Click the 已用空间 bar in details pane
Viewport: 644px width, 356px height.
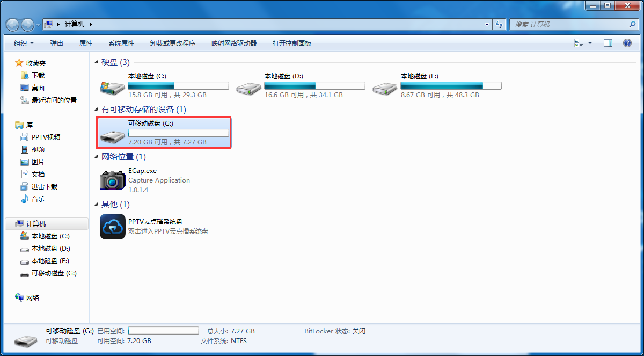click(163, 331)
